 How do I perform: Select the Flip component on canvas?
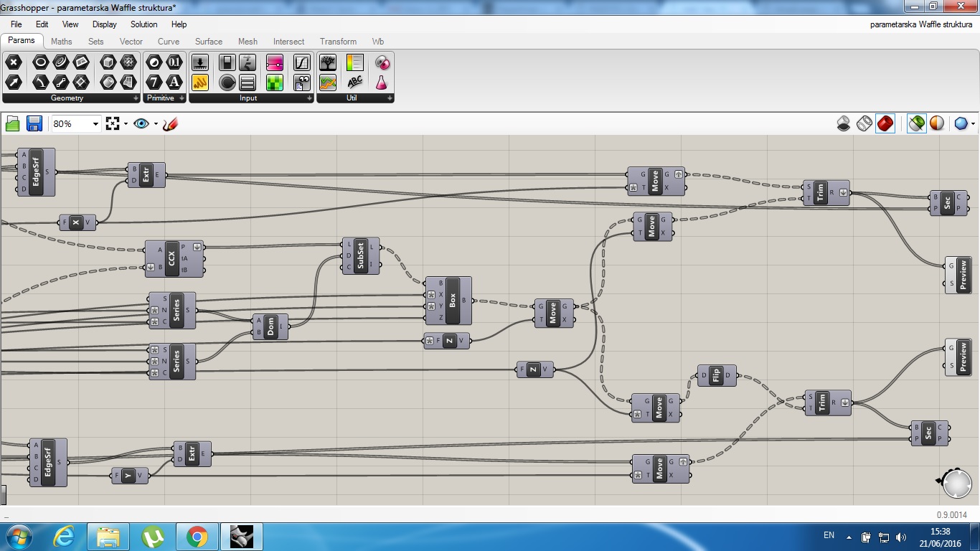pyautogui.click(x=717, y=376)
